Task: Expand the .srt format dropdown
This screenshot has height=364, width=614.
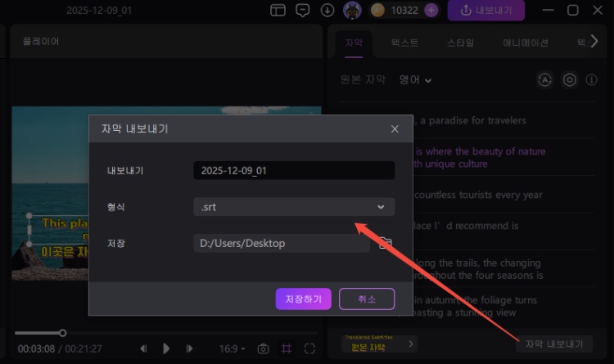Action: 294,207
